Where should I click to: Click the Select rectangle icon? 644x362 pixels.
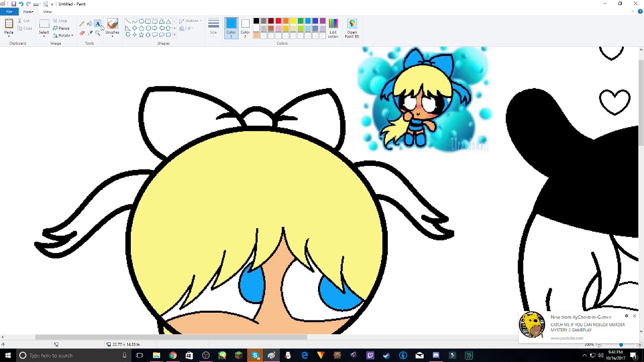(44, 24)
